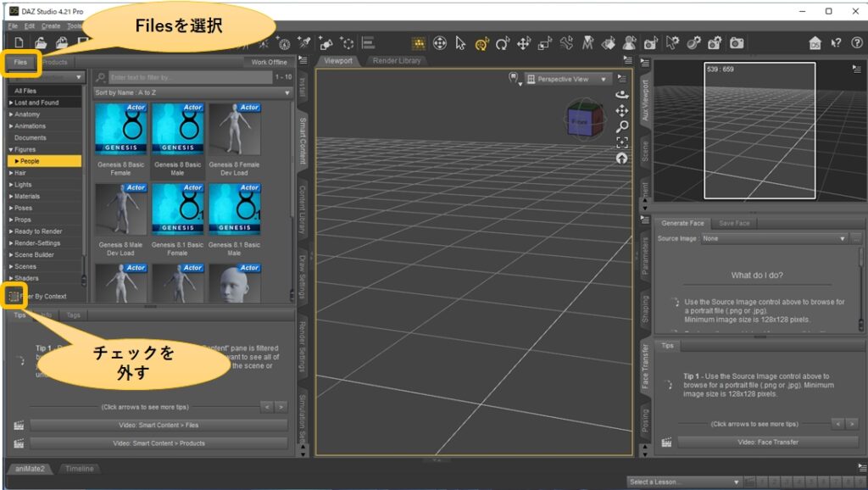Click Video: Smart Content > Files button
Screen dimensions: 868x490
(159, 425)
